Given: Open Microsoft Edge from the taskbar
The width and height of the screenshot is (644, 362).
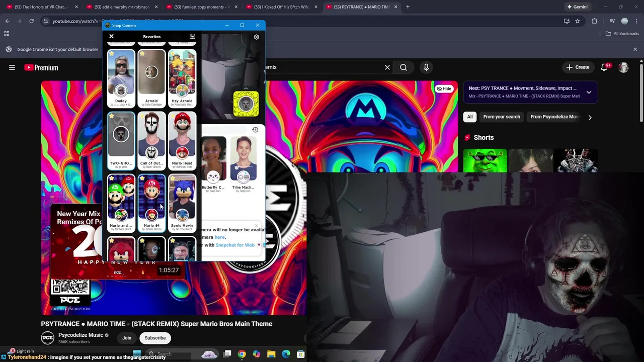Looking at the screenshot, I should 286,354.
